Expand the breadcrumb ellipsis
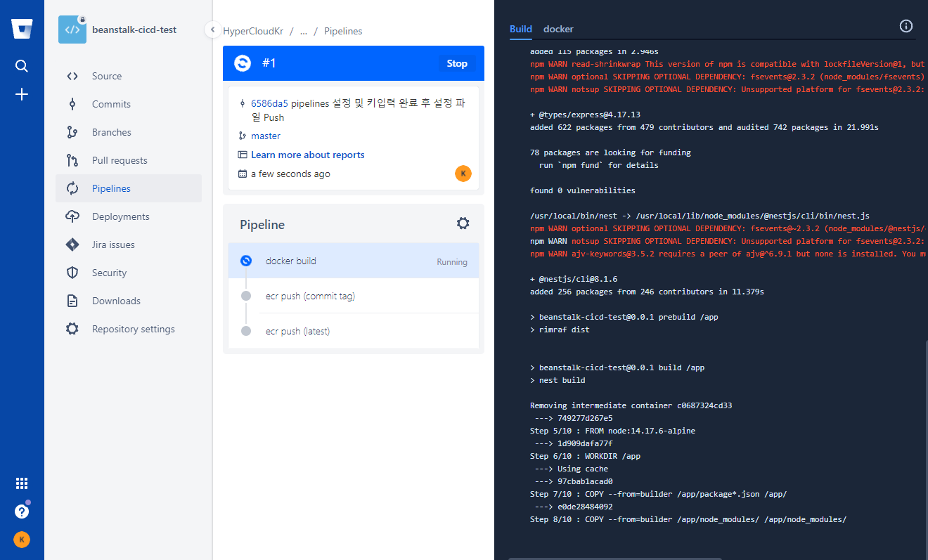 click(x=304, y=31)
